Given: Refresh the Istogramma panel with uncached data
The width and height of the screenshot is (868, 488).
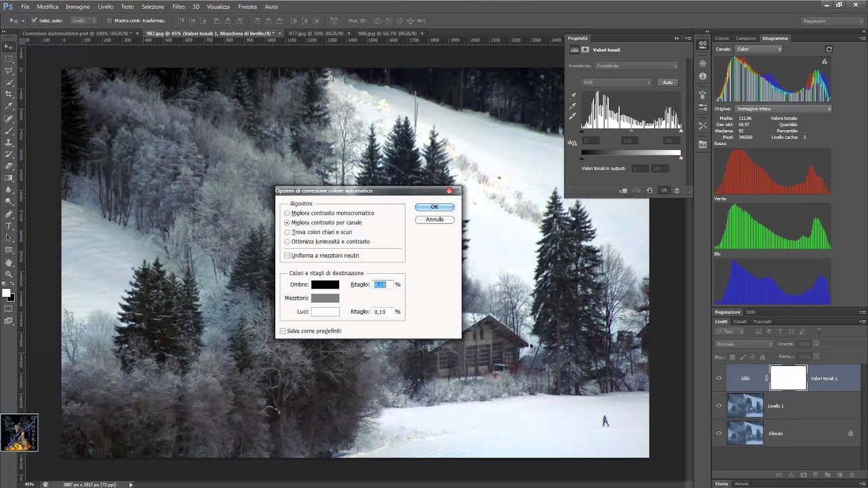Looking at the screenshot, I should point(829,49).
